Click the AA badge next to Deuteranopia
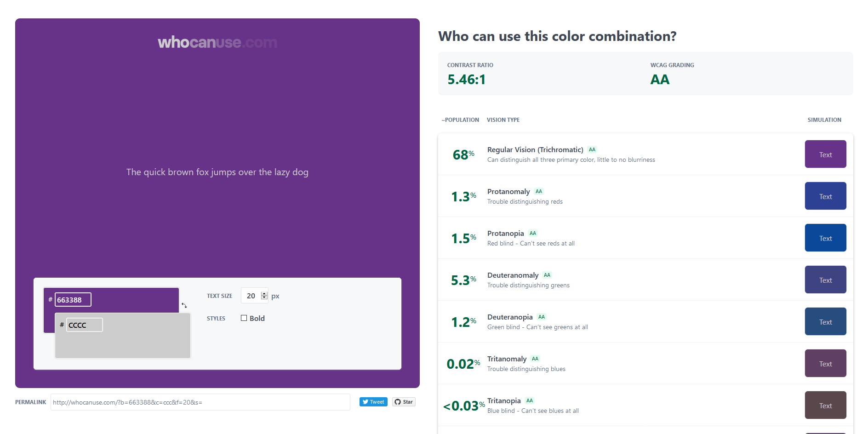 542,317
